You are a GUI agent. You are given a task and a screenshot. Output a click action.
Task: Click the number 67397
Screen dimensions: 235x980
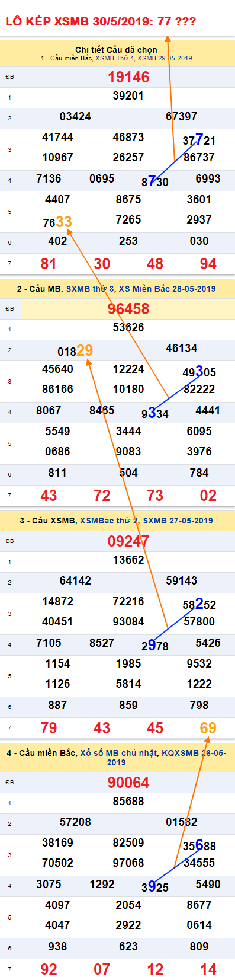181,116
